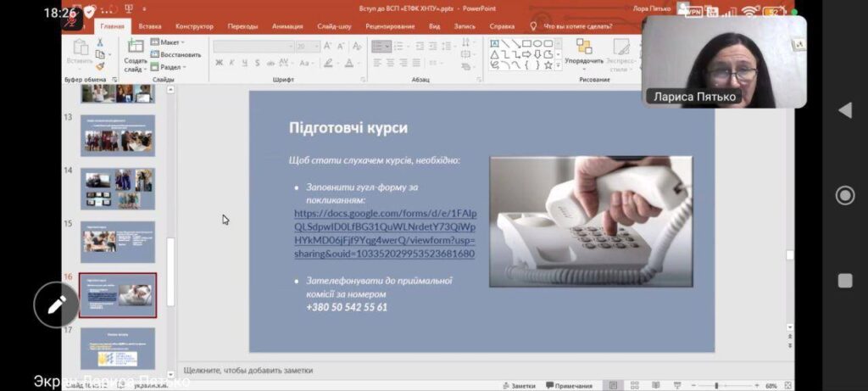Screen dimensions: 868x391
Task: Toggle normal view button in status bar
Action: coord(612,385)
